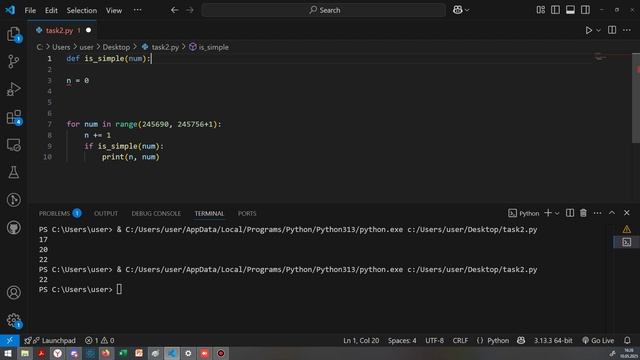Image resolution: width=640 pixels, height=360 pixels.
Task: Click the Desktop breadcrumb segment
Action: (x=116, y=47)
